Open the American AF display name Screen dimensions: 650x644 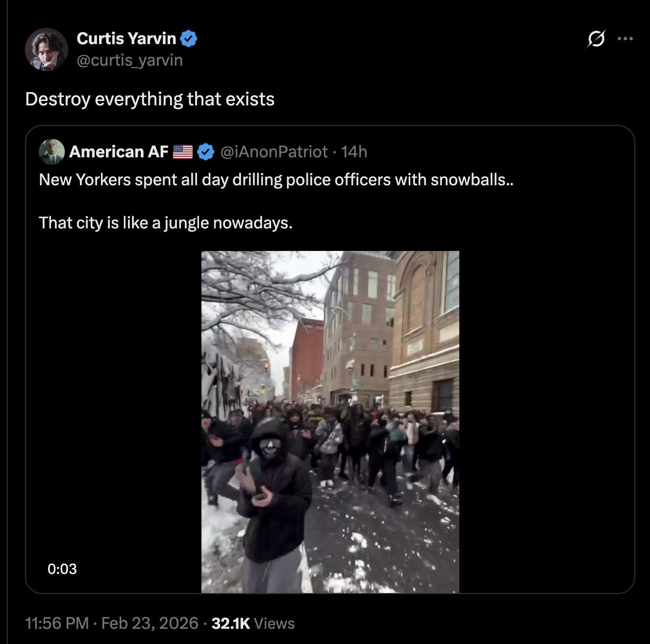click(119, 152)
